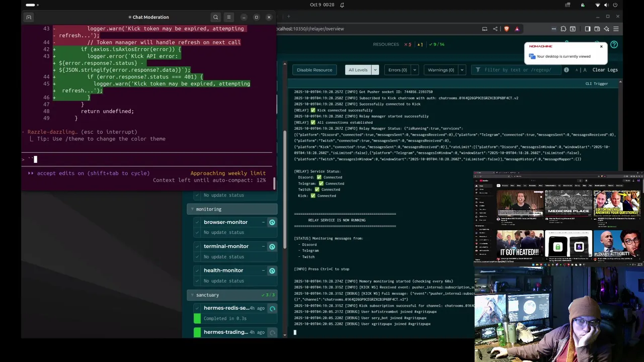Screen dimensions: 644x362
Task: Open the Medicine Place video thumbnail
Action: [569, 203]
